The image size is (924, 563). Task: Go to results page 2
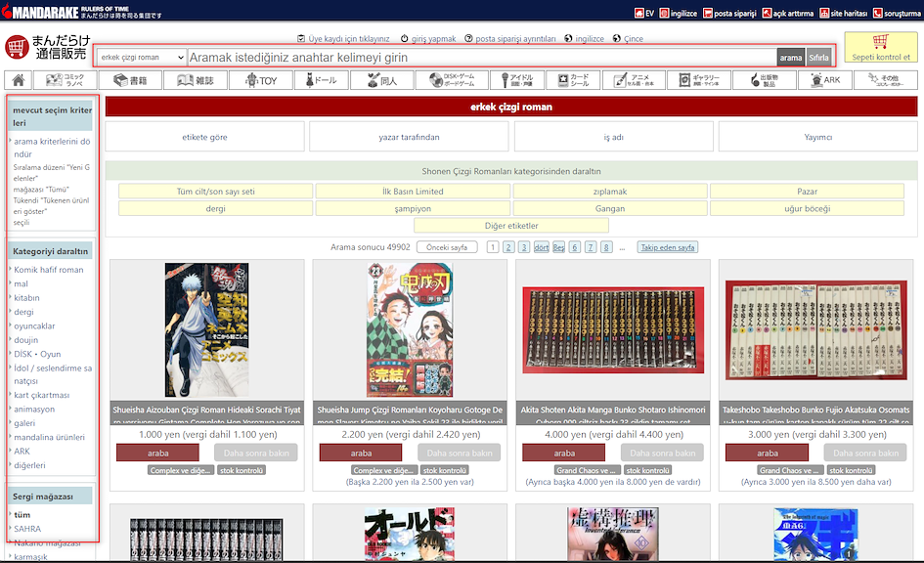pyautogui.click(x=508, y=247)
